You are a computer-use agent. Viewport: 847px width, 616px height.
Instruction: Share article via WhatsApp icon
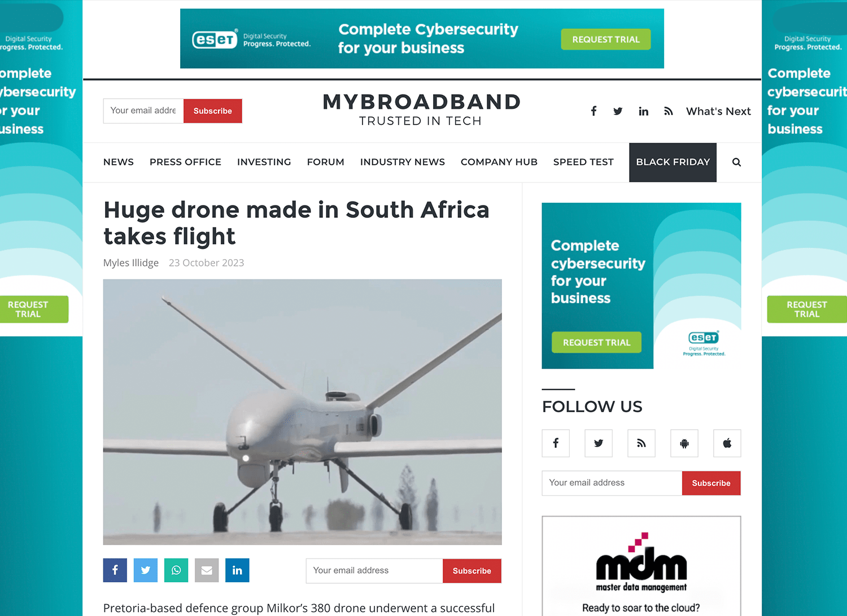pos(176,570)
